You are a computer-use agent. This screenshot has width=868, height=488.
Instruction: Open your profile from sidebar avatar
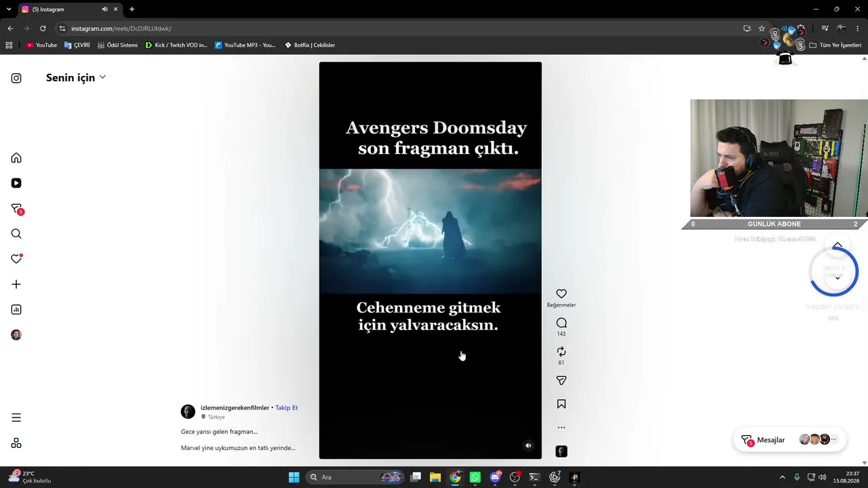[16, 335]
